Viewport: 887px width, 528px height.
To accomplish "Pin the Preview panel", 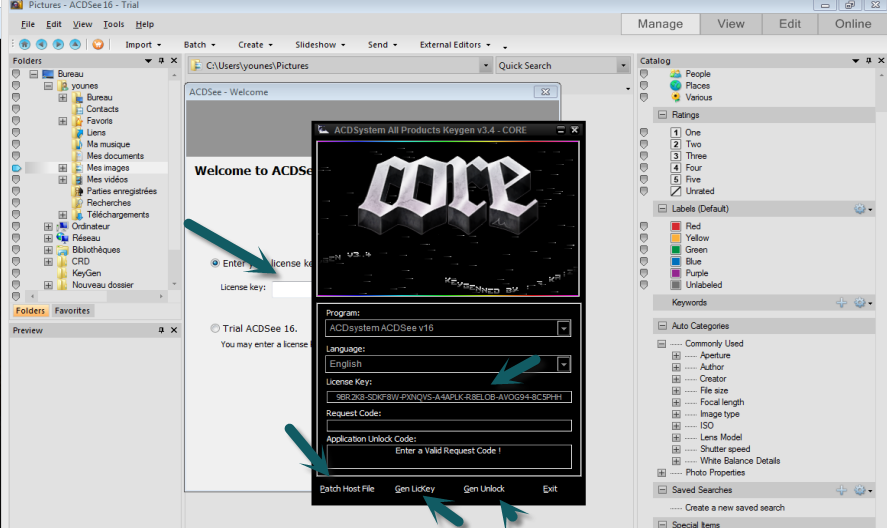I will tap(161, 330).
